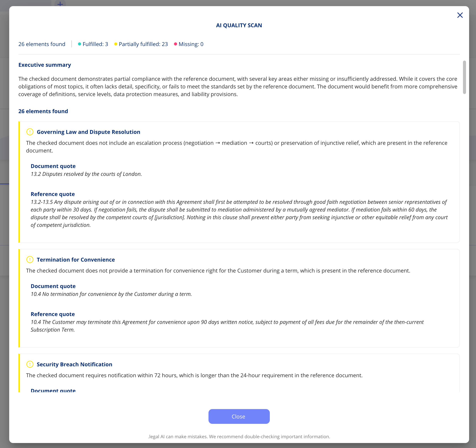Click the yellow Partially fulfilled status dot
The image size is (476, 448).
116,44
